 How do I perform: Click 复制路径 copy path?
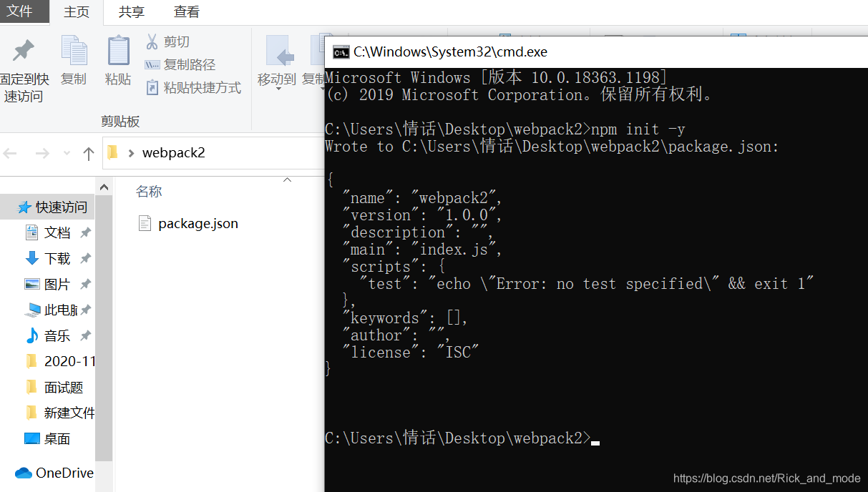(180, 64)
